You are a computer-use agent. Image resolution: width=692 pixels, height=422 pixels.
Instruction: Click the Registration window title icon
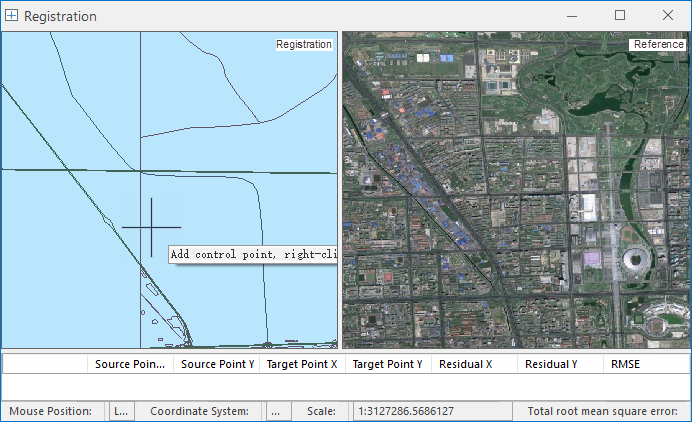(x=12, y=16)
